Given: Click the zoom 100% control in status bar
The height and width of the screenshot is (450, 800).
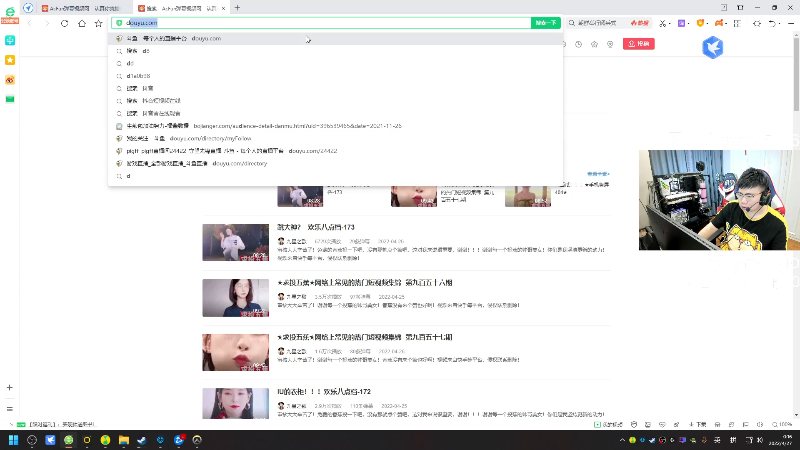Looking at the screenshot, I should (782, 424).
